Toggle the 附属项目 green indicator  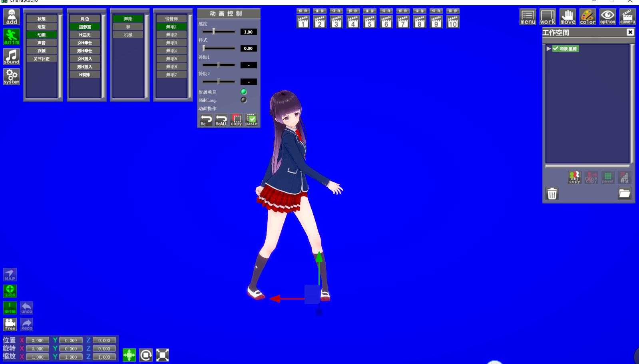click(244, 92)
